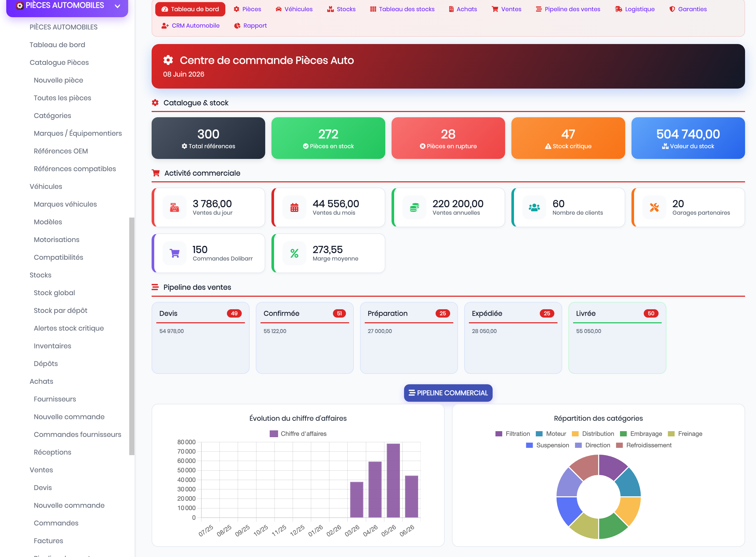Screen dimensions: 756x557
Task: Switch to the Garanties tab
Action: [x=688, y=9]
